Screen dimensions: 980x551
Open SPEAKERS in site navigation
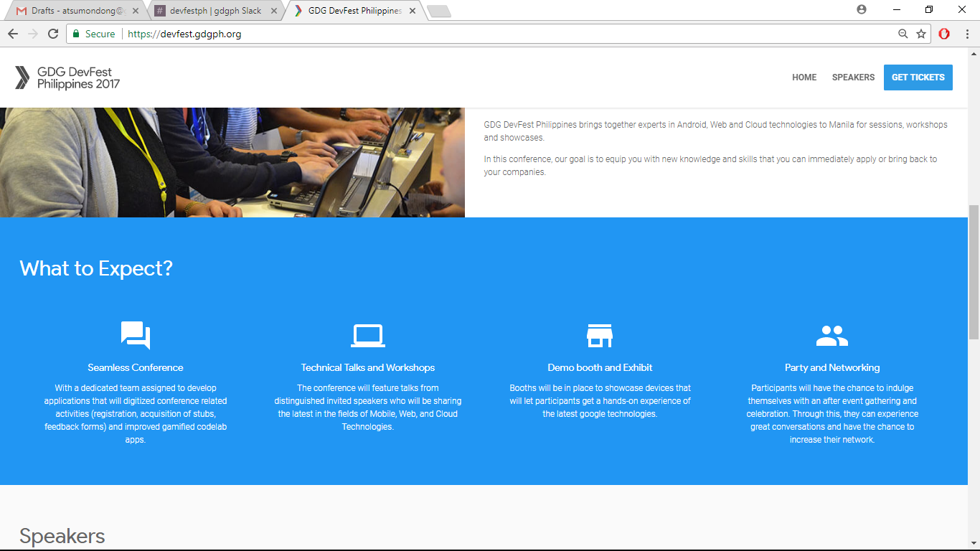(x=853, y=77)
